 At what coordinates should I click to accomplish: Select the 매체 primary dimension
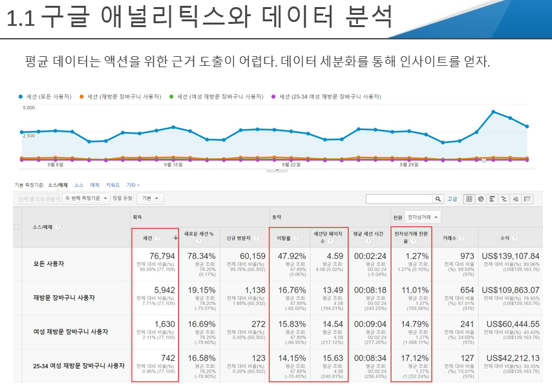pyautogui.click(x=95, y=185)
